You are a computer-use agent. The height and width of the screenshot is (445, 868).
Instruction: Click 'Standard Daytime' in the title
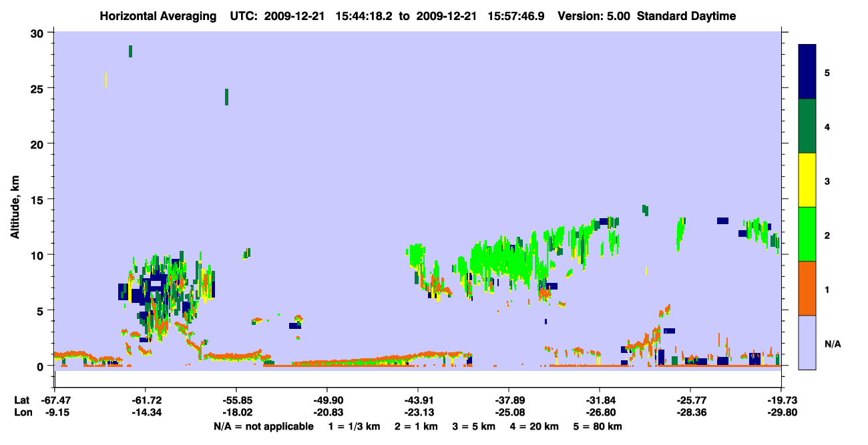point(686,16)
